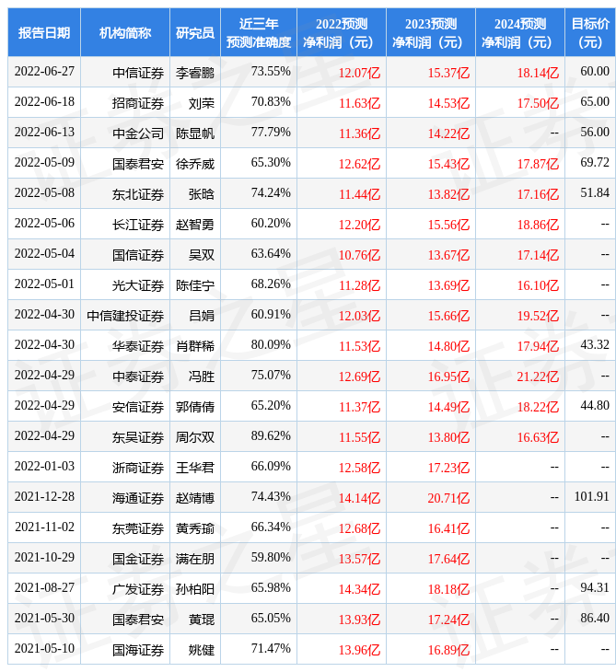Click target price 86.40
This screenshot has width=616, height=672.
595,619
